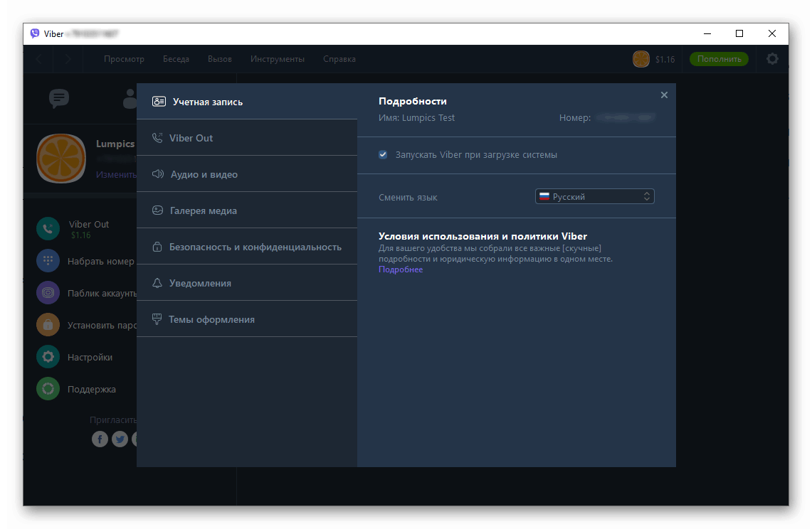Maximize the Viber window

coord(739,33)
